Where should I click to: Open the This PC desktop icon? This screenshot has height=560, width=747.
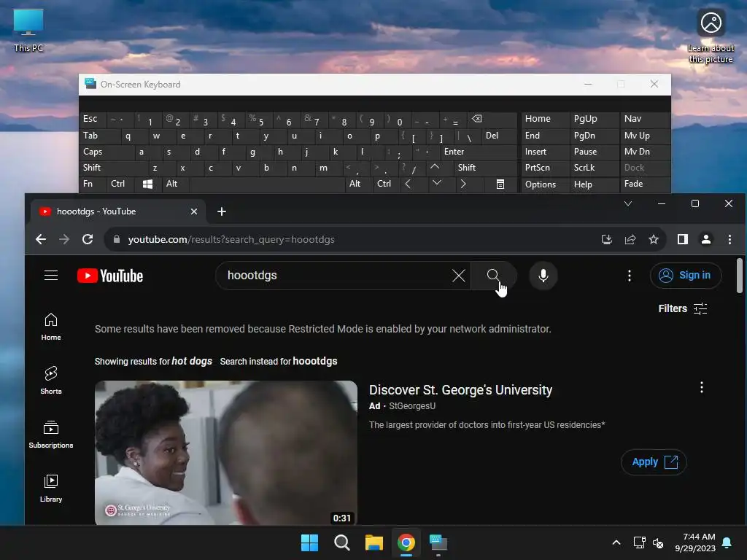click(28, 31)
